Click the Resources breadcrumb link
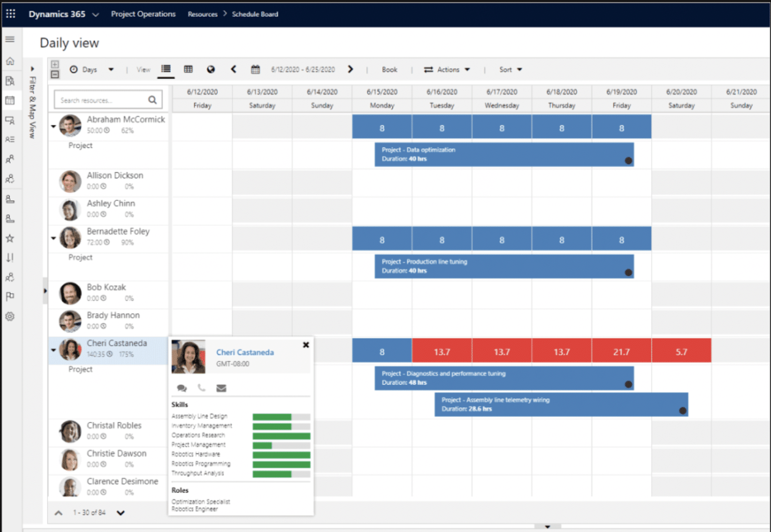771x532 pixels. (202, 14)
